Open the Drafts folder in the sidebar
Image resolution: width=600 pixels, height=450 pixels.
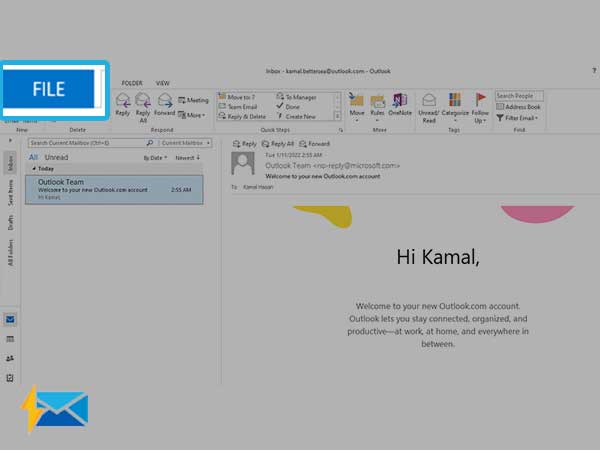point(10,222)
